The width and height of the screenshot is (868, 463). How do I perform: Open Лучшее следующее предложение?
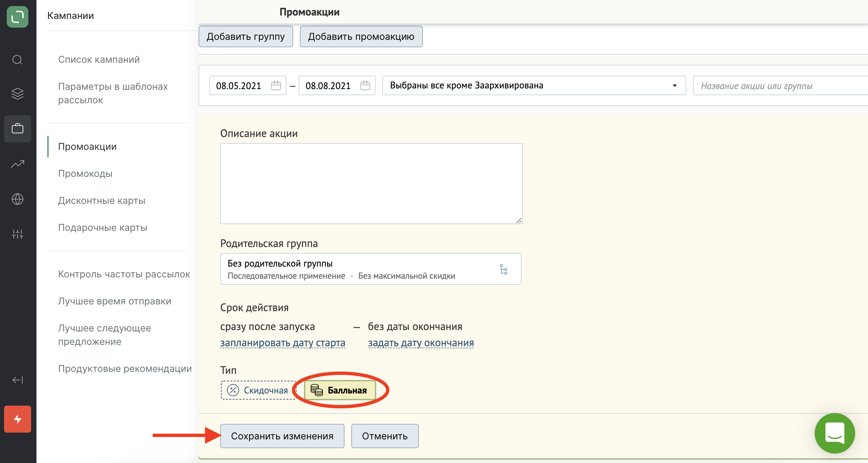coord(105,335)
